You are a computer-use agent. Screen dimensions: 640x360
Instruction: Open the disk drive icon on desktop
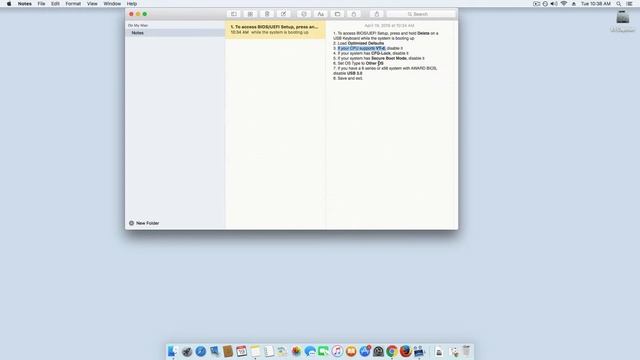pyautogui.click(x=622, y=18)
